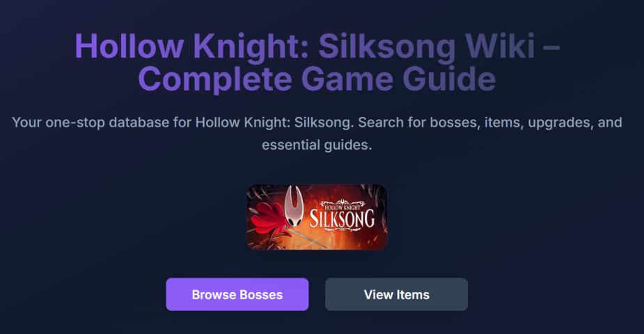This screenshot has height=334, width=644.
Task: Click the word 'Silksong' in the title
Action: (387, 47)
